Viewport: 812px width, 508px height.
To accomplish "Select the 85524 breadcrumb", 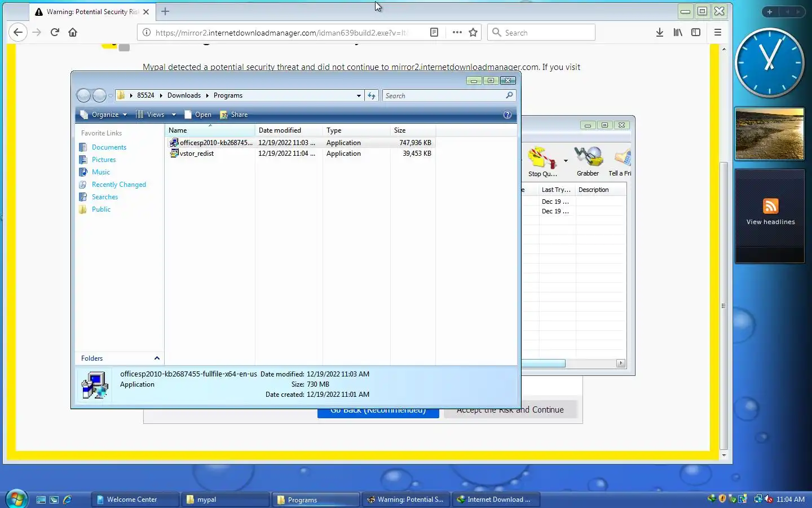I will (x=145, y=95).
